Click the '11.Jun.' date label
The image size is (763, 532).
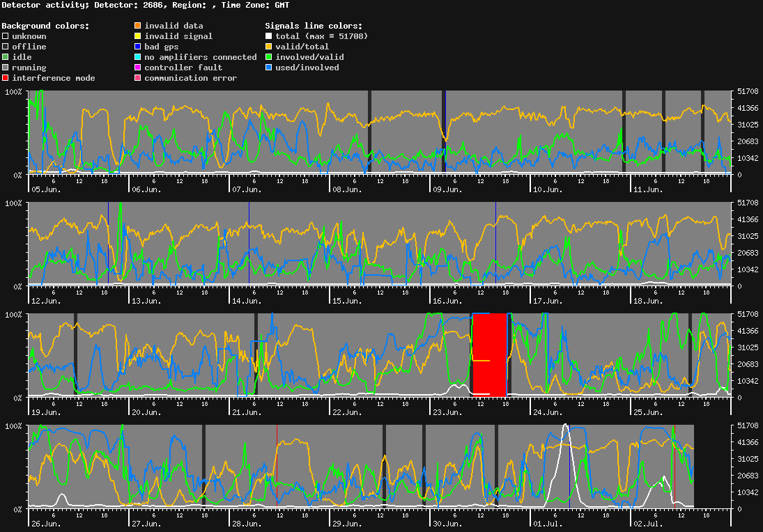pyautogui.click(x=648, y=189)
